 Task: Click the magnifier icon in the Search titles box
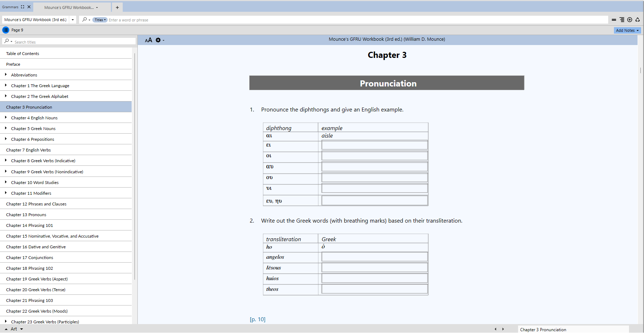[6, 41]
